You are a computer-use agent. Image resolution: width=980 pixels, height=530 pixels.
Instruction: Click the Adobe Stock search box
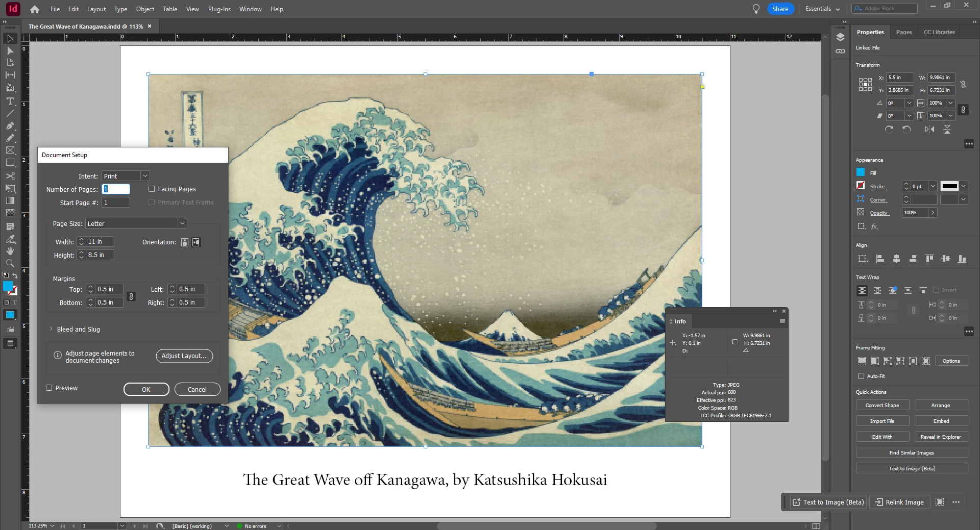tap(884, 9)
